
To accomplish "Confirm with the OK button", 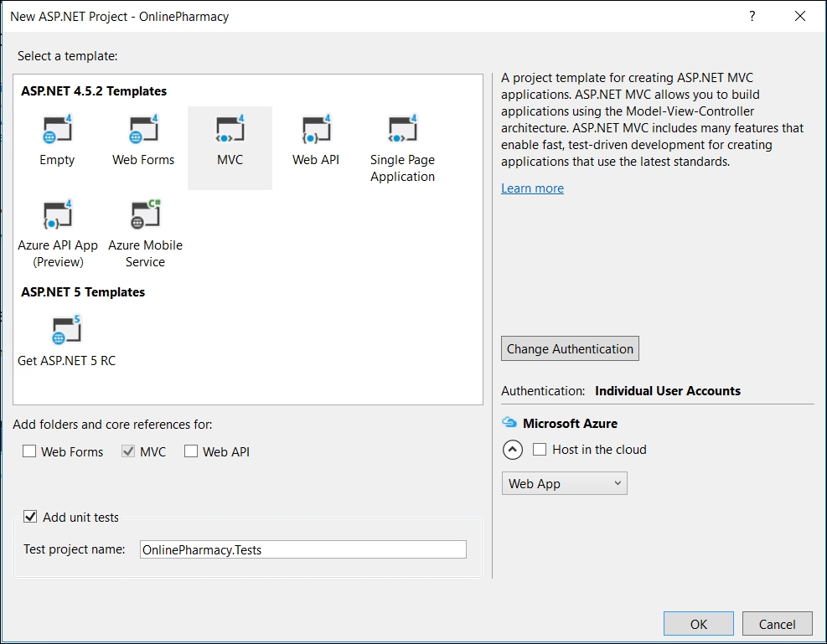I will (x=698, y=624).
